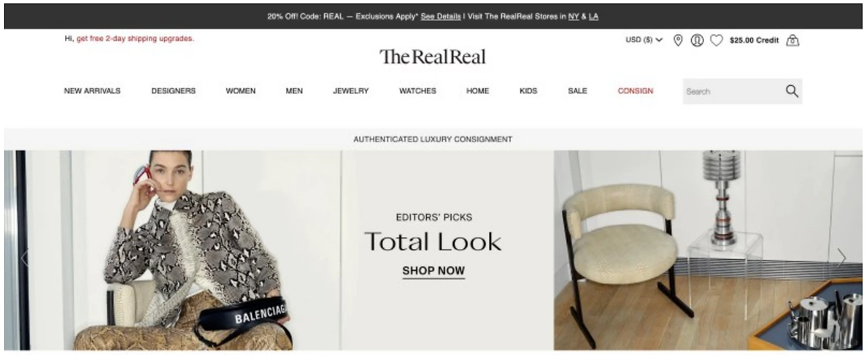The height and width of the screenshot is (355, 868).
Task: Open the Women menu
Action: 241,91
